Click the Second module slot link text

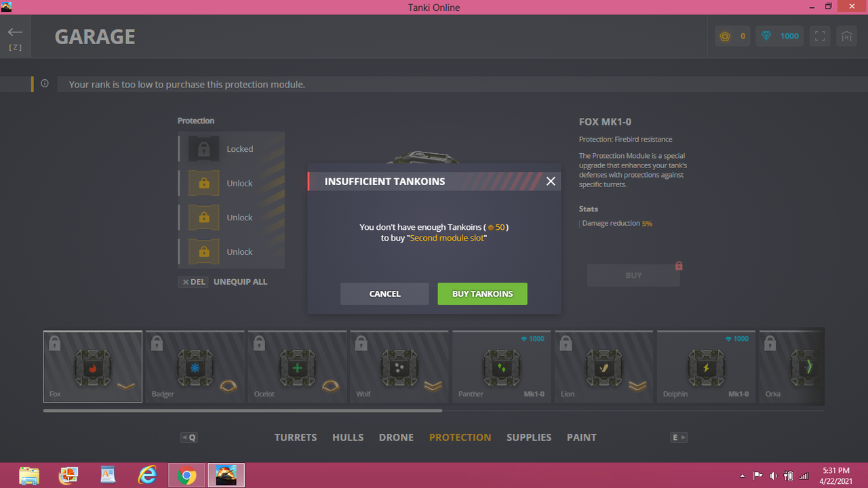[448, 239]
